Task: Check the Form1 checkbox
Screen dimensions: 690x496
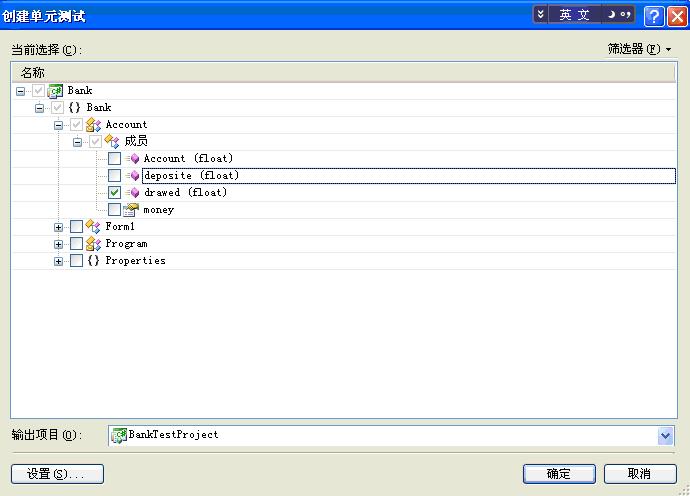Action: pos(76,227)
